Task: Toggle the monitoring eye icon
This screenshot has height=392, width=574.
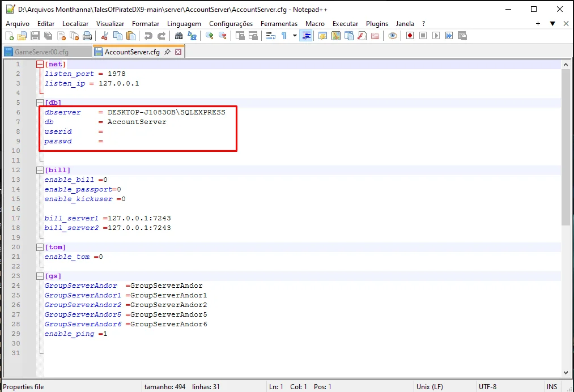Action: 393,36
